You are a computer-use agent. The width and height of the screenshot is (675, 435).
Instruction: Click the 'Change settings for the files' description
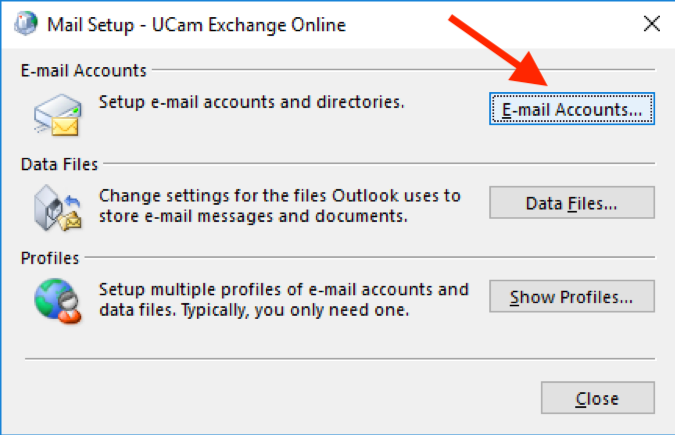[x=280, y=206]
